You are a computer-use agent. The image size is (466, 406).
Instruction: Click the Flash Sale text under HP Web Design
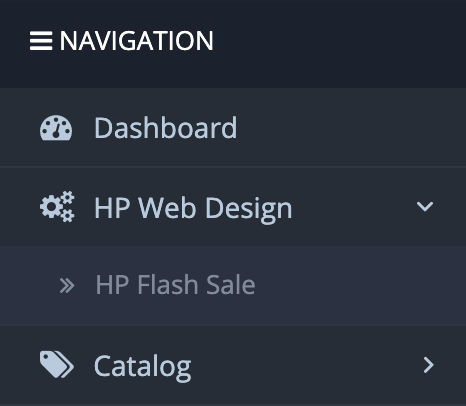tap(196, 285)
